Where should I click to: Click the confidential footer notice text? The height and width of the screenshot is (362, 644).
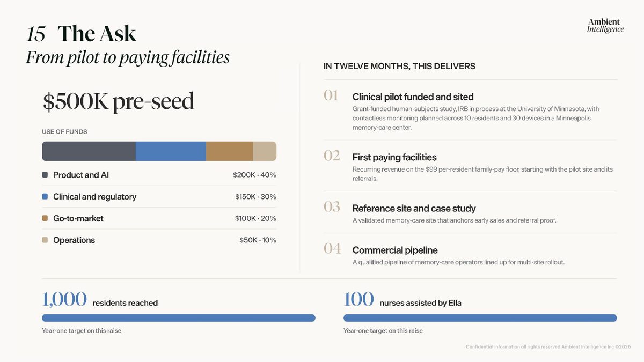coord(548,347)
